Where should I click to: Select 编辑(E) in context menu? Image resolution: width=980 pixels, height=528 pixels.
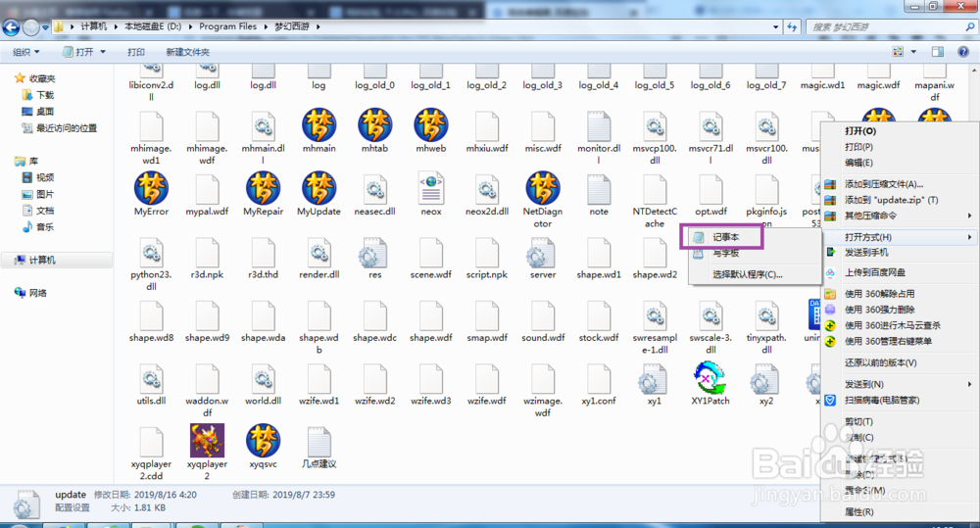pos(858,163)
